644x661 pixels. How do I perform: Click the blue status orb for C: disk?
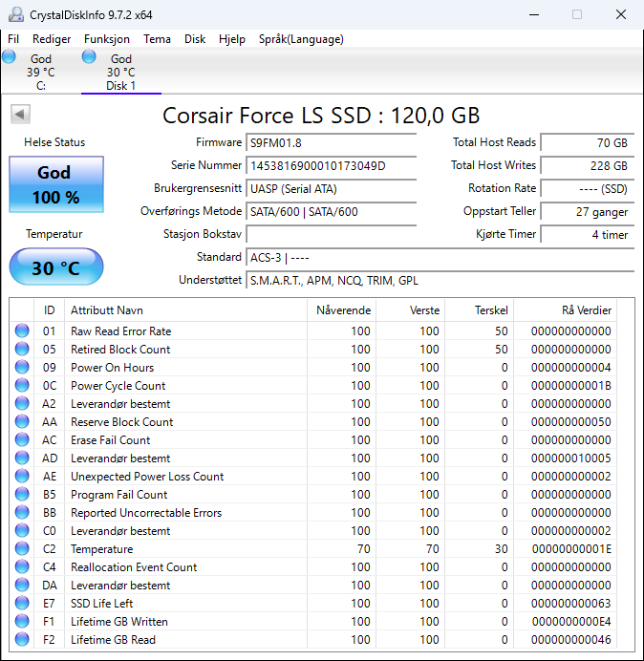click(x=9, y=56)
